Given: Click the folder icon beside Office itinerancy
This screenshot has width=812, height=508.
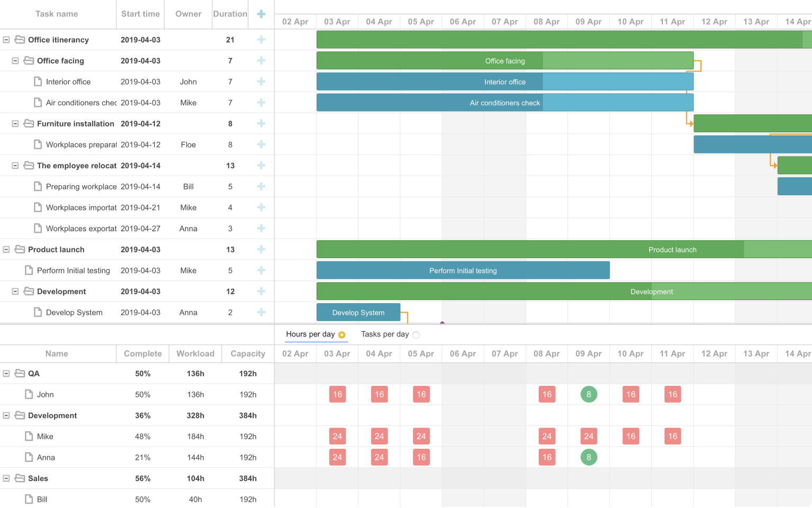Looking at the screenshot, I should click(x=20, y=40).
